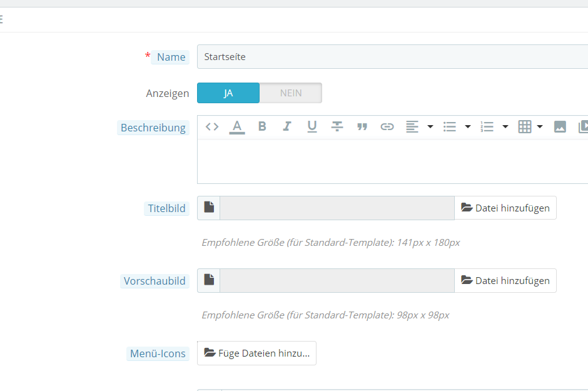Insert media into the description

pyautogui.click(x=583, y=127)
